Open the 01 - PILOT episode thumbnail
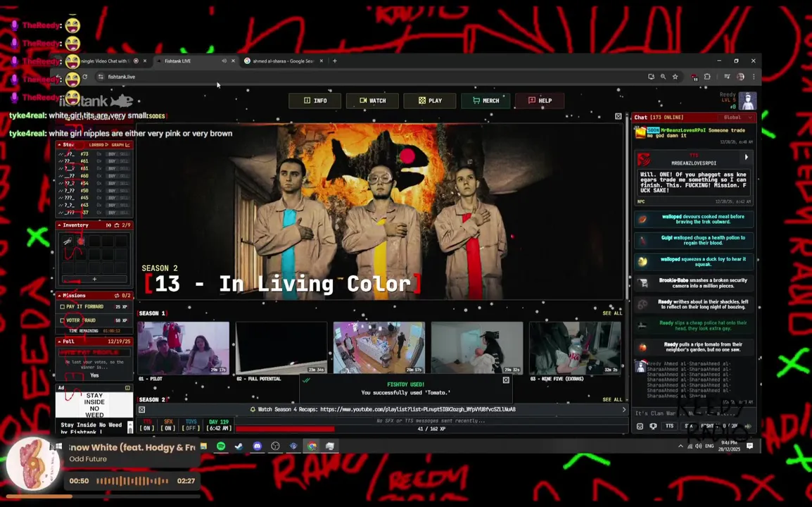 (184, 347)
